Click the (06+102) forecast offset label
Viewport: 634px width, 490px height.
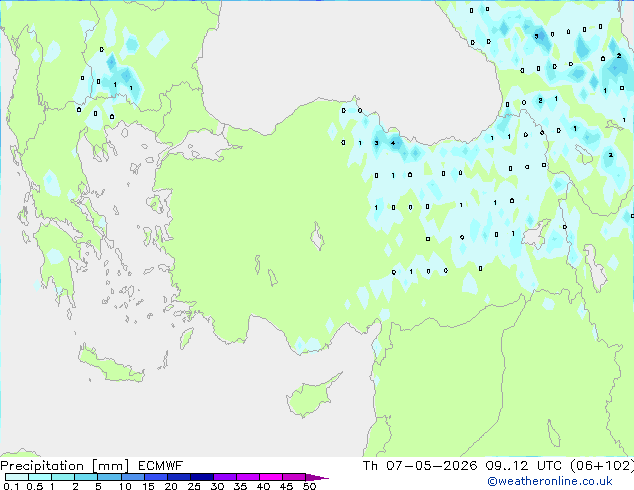(x=602, y=466)
